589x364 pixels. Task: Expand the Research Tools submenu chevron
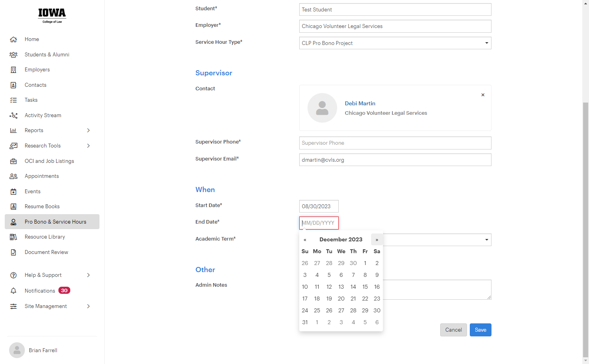tap(88, 146)
